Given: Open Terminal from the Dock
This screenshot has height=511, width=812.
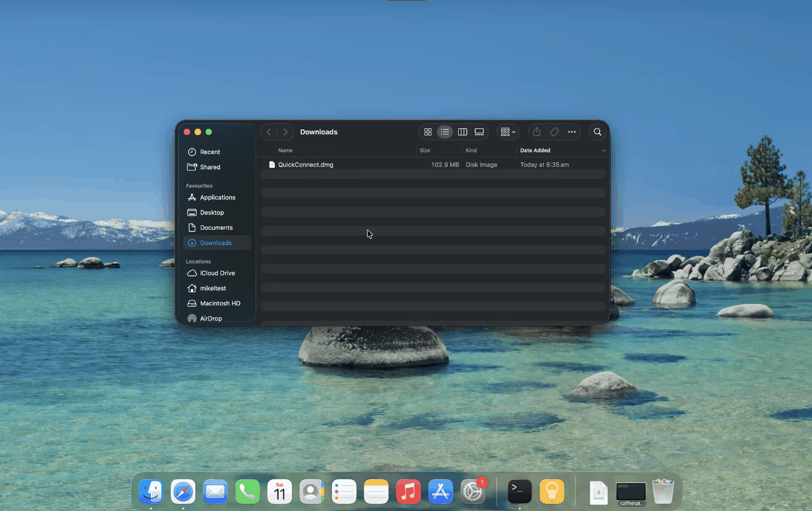Looking at the screenshot, I should (x=519, y=491).
